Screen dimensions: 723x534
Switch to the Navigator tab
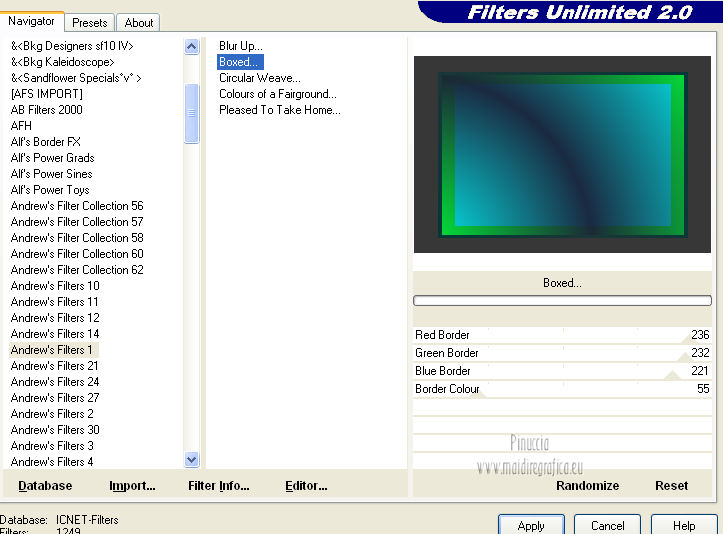(x=31, y=21)
